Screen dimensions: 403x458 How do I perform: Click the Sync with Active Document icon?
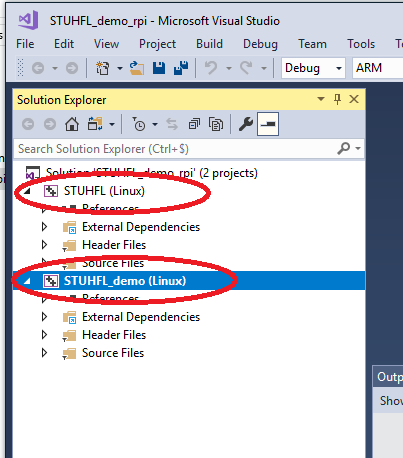(x=172, y=124)
